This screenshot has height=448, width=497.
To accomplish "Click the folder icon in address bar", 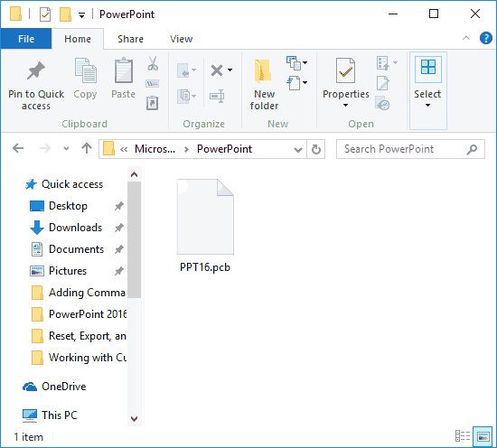I will (108, 149).
